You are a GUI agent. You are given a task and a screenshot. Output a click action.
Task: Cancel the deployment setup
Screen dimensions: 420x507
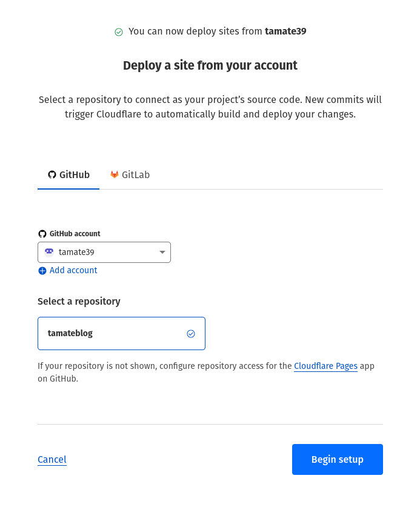(52, 460)
